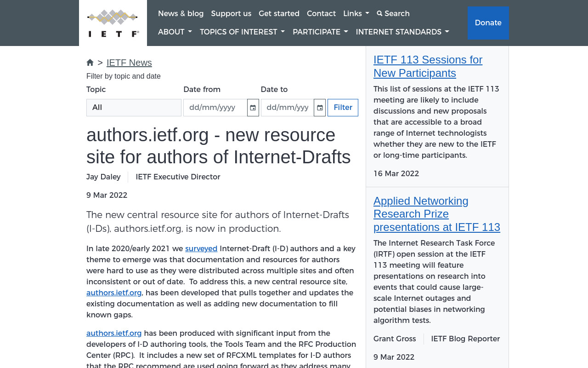Screen dimensions: 588x368
Task: Open the Contact page
Action: pyautogui.click(x=321, y=14)
